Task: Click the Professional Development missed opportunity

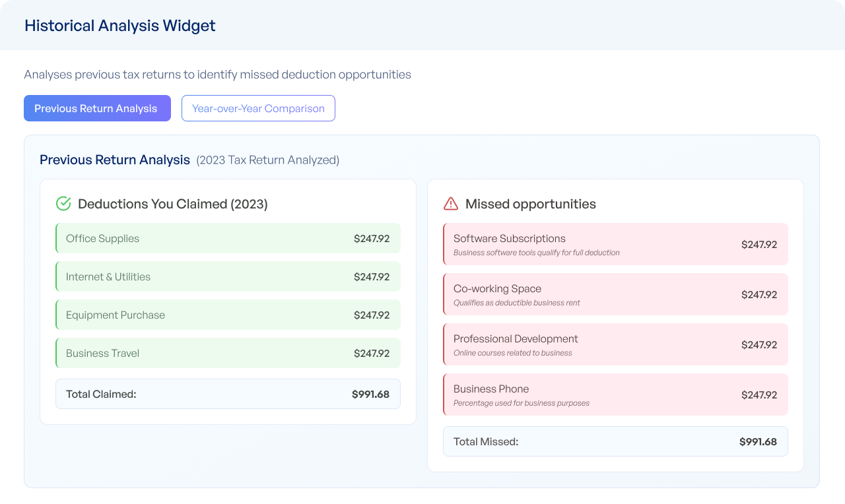Action: tap(615, 344)
